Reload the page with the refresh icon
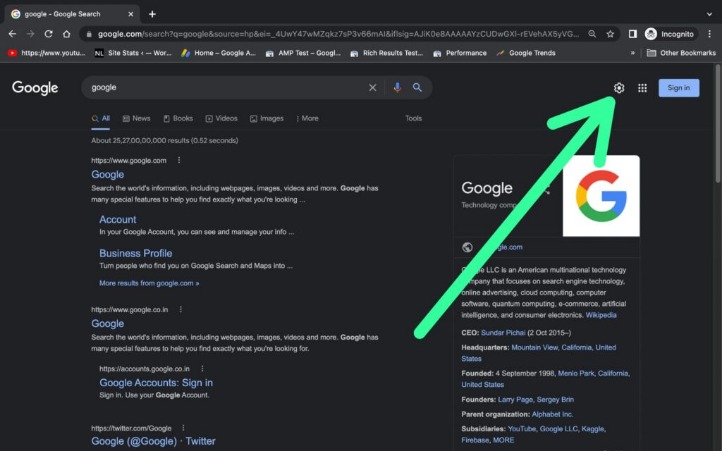The height and width of the screenshot is (451, 722). coord(49,33)
